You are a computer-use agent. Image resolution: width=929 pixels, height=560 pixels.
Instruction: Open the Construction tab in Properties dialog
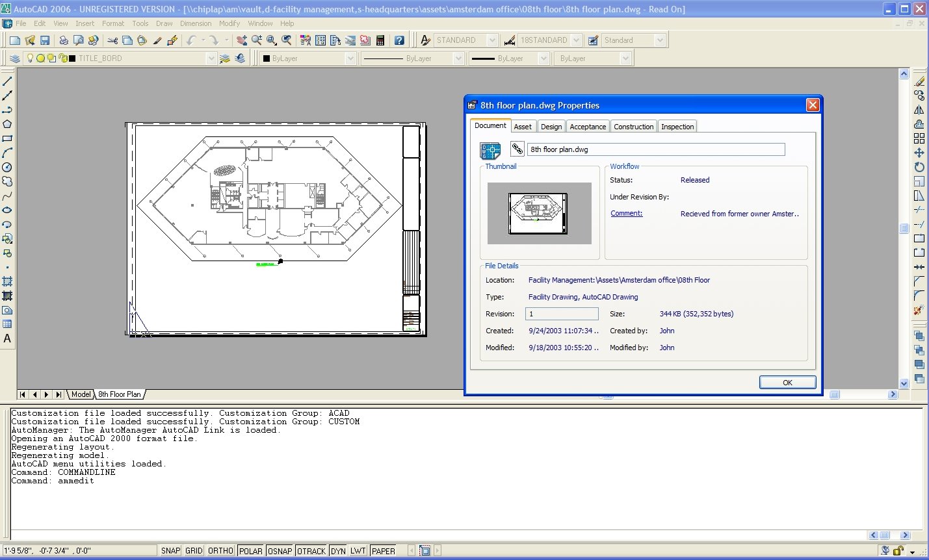(x=633, y=126)
